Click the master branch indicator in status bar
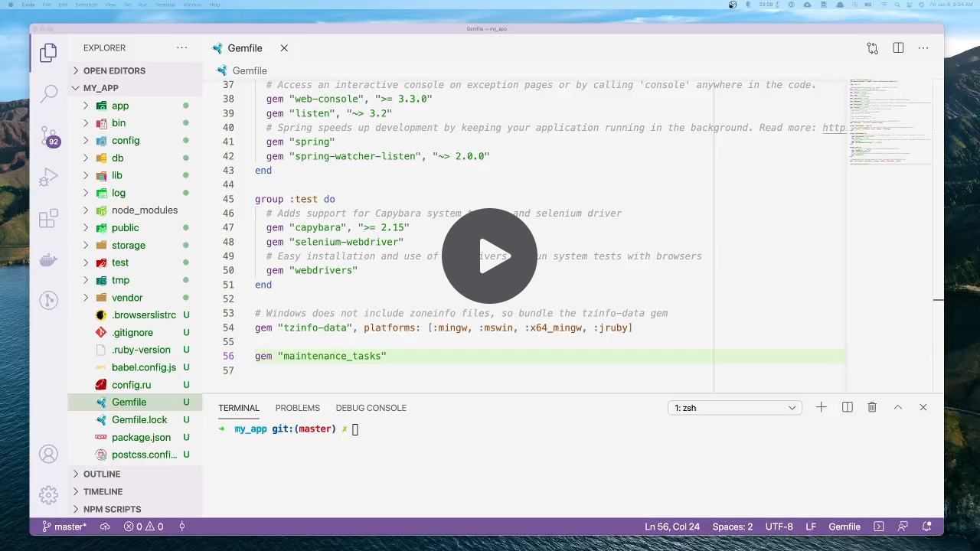This screenshot has height=551, width=980. click(x=64, y=527)
